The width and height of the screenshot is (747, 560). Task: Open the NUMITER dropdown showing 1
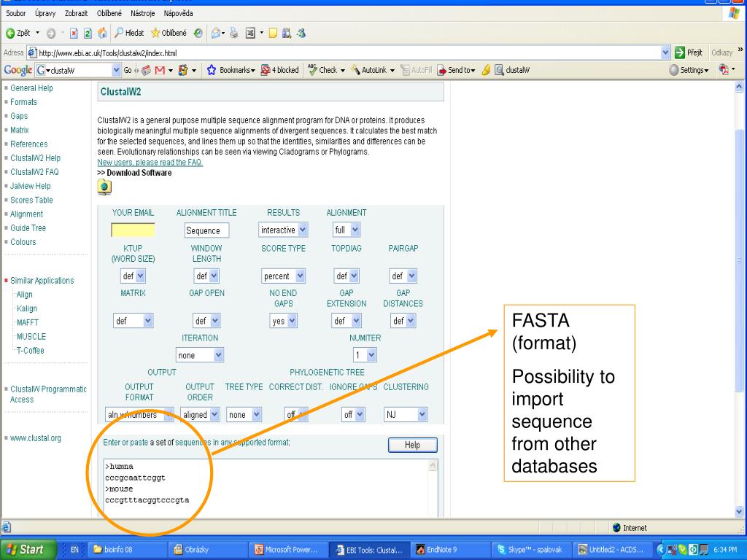[x=365, y=355]
